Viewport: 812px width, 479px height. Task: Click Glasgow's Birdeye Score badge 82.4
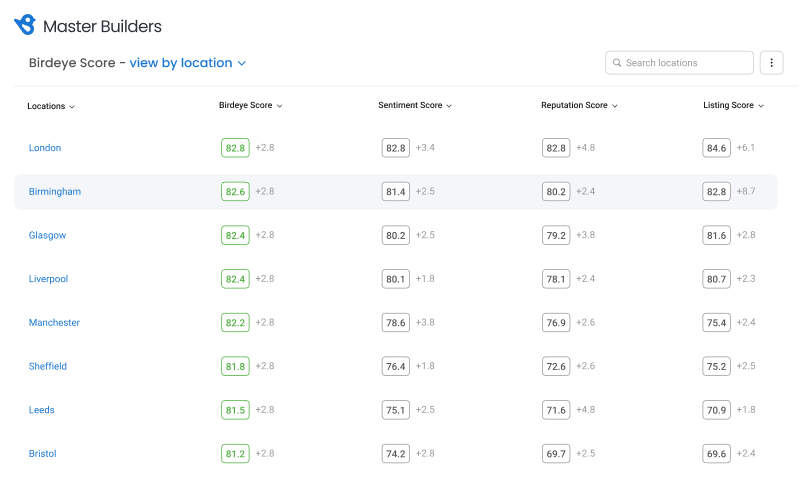235,235
